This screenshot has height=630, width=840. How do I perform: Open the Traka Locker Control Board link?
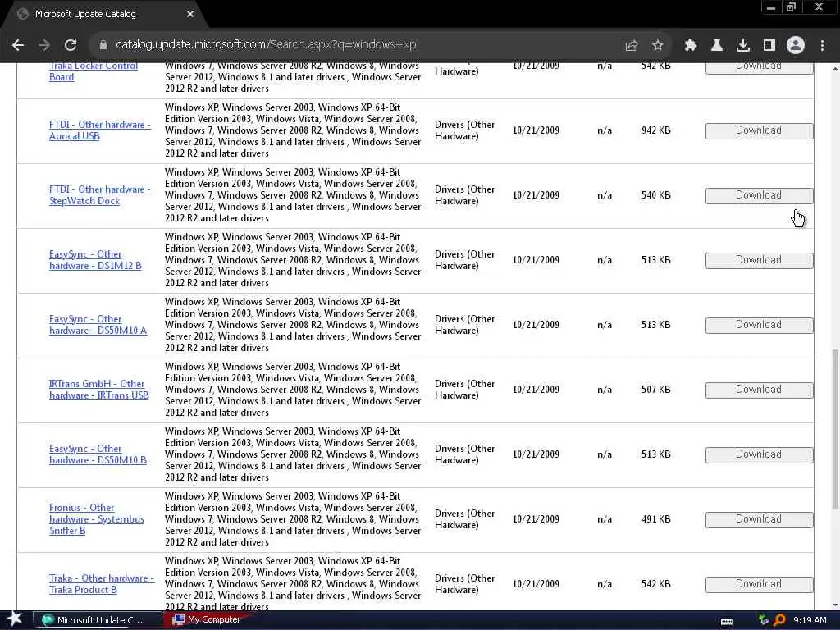click(x=94, y=71)
